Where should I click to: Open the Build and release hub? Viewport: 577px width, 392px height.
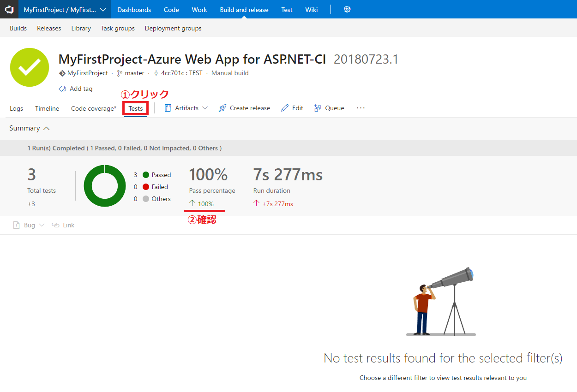pyautogui.click(x=244, y=9)
